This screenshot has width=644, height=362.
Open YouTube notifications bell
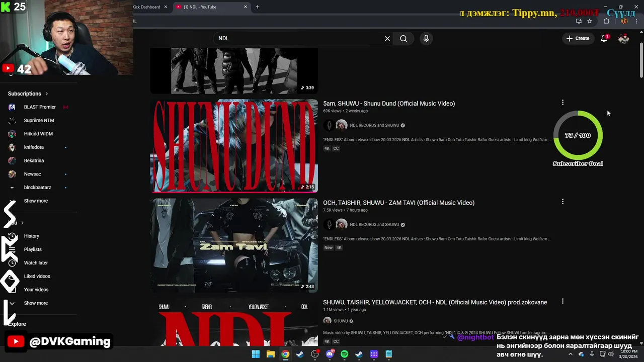(x=604, y=38)
